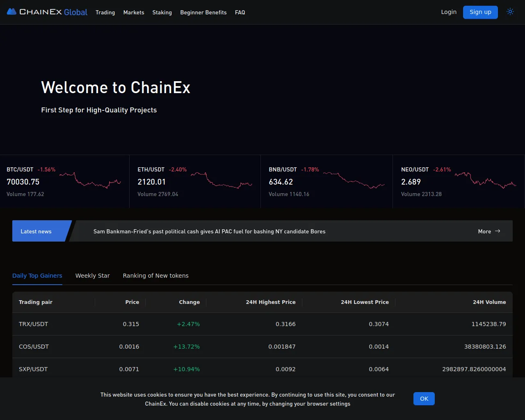Click the ChainEx Global logo
Viewport: 525px width, 420px height.
[x=47, y=12]
